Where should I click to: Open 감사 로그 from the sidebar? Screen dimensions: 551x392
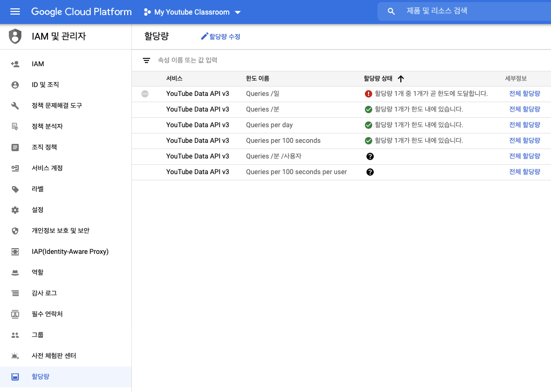tap(66, 293)
